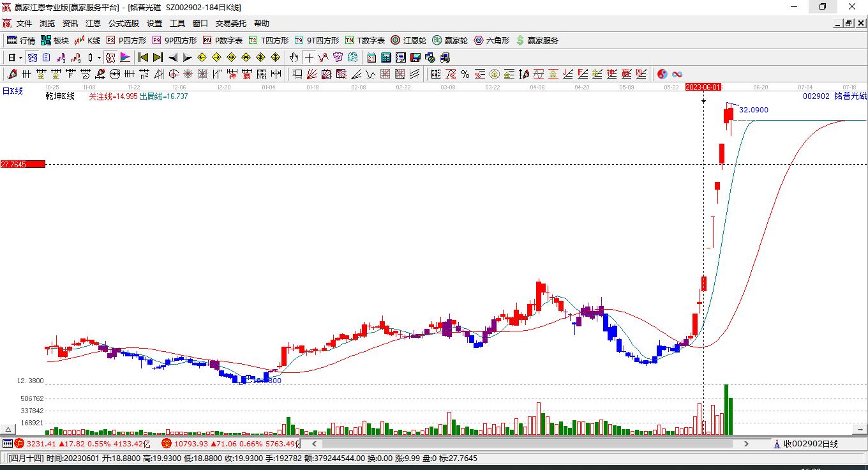
Task: Step chart right with black right arrow
Action: coord(187,57)
